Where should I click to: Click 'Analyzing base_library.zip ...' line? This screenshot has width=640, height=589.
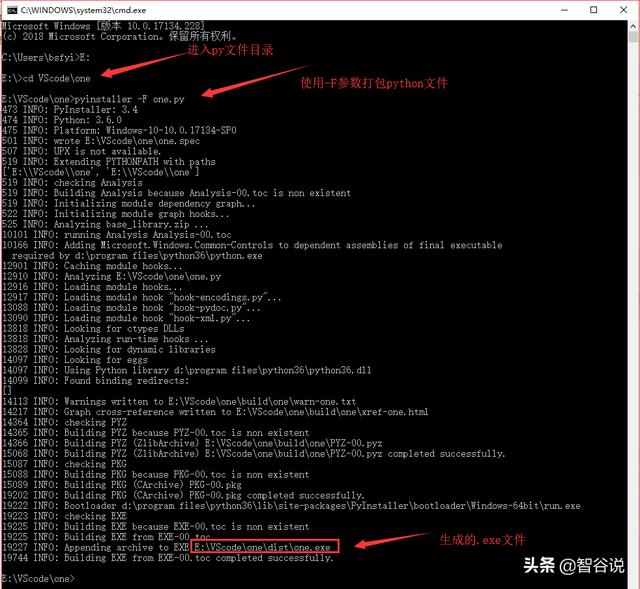(105, 224)
